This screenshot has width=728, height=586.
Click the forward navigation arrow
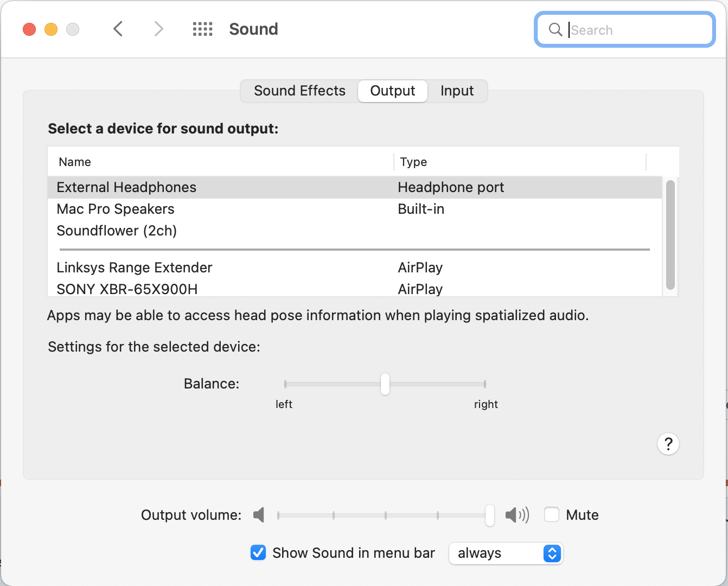tap(158, 29)
